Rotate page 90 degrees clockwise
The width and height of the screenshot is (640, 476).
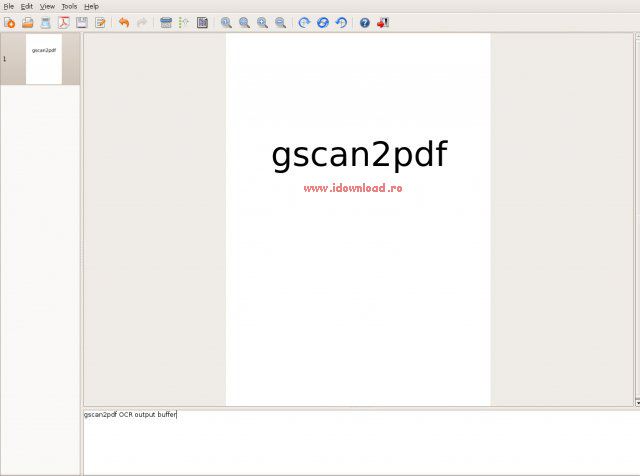[x=304, y=23]
